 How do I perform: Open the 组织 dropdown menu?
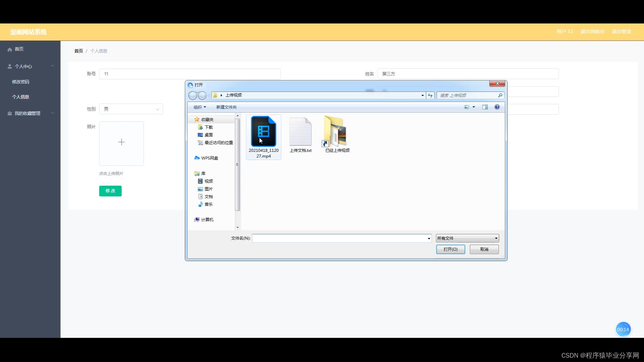200,107
